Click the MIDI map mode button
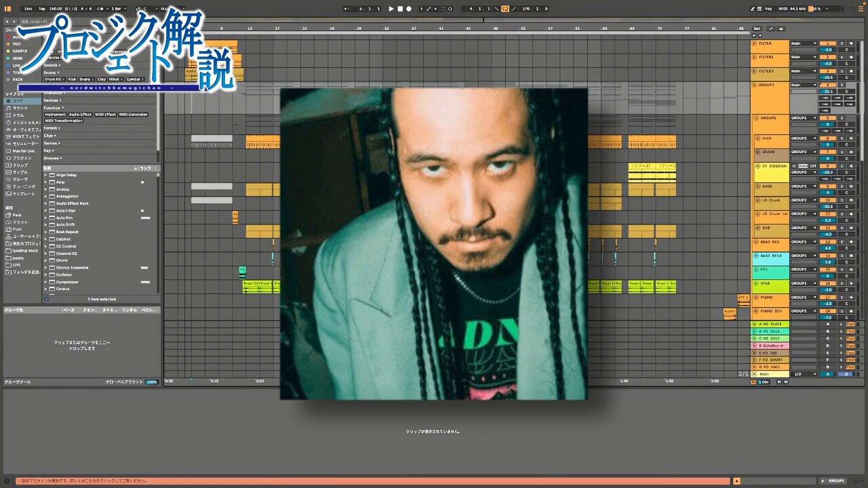Image resolution: width=868 pixels, height=488 pixels. click(x=783, y=9)
